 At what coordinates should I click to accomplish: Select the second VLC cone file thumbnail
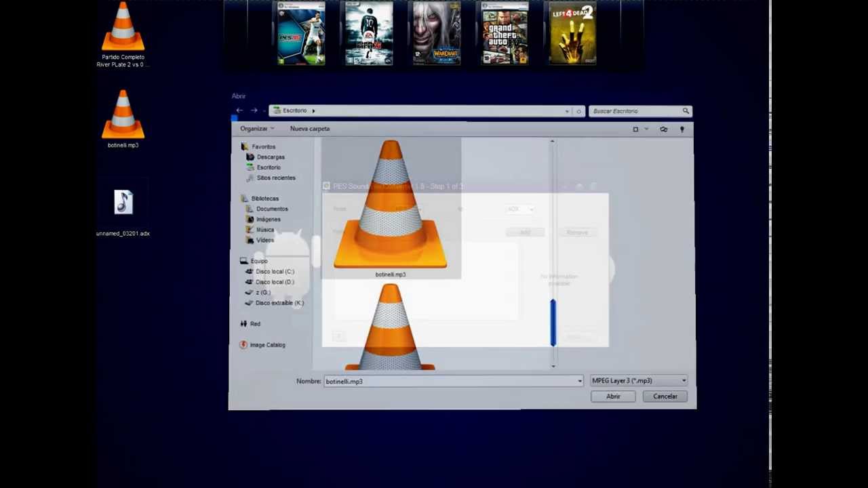click(391, 327)
